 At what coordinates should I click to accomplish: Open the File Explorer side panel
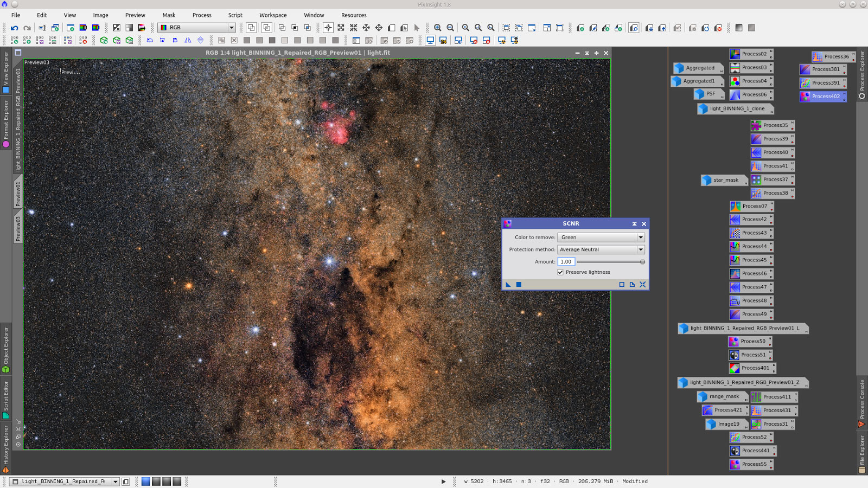[862, 453]
